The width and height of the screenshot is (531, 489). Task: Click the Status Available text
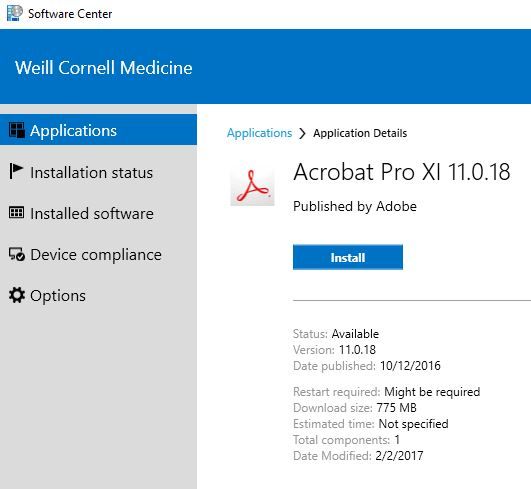click(336, 334)
